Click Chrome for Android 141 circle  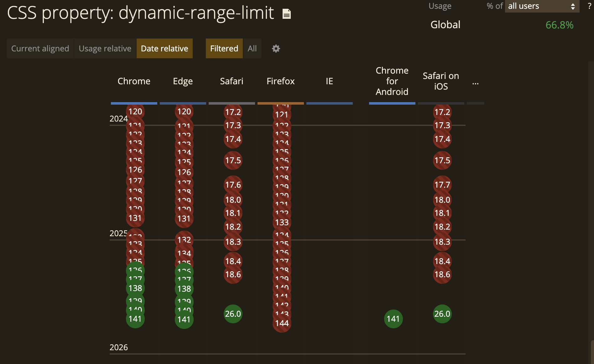tap(393, 319)
